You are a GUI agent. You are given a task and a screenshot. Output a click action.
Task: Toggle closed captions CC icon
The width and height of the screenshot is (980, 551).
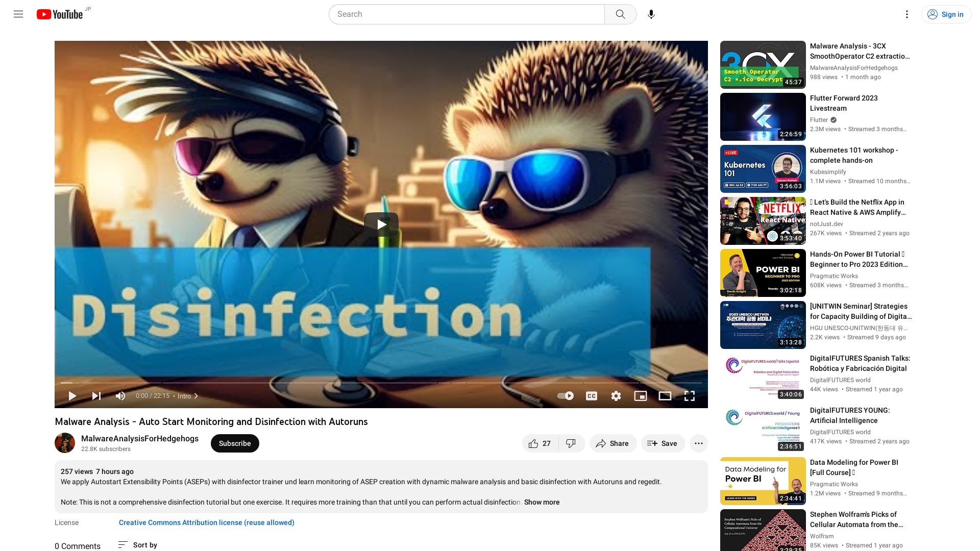coord(592,395)
